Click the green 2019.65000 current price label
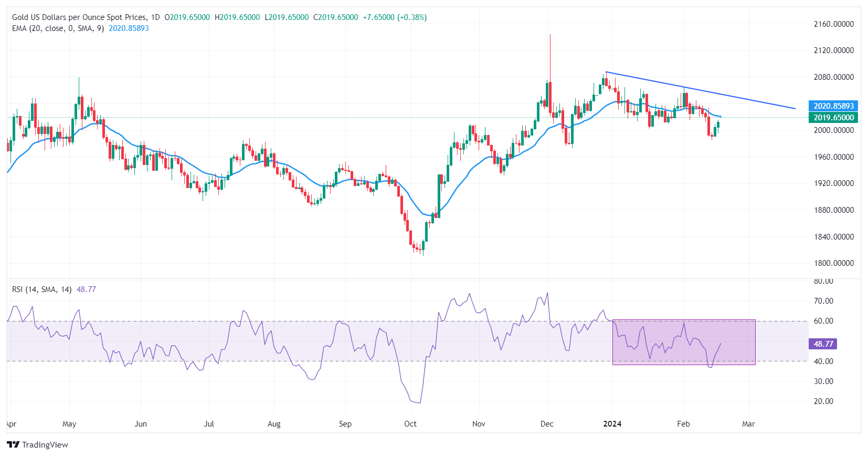This screenshot has width=868, height=456. (x=833, y=118)
